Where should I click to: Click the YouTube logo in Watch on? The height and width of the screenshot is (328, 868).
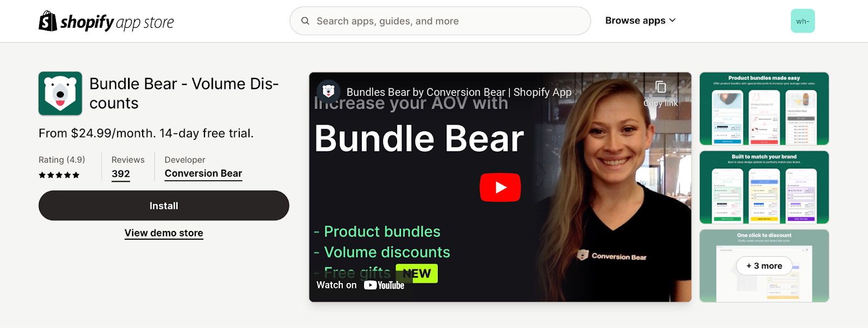click(384, 285)
